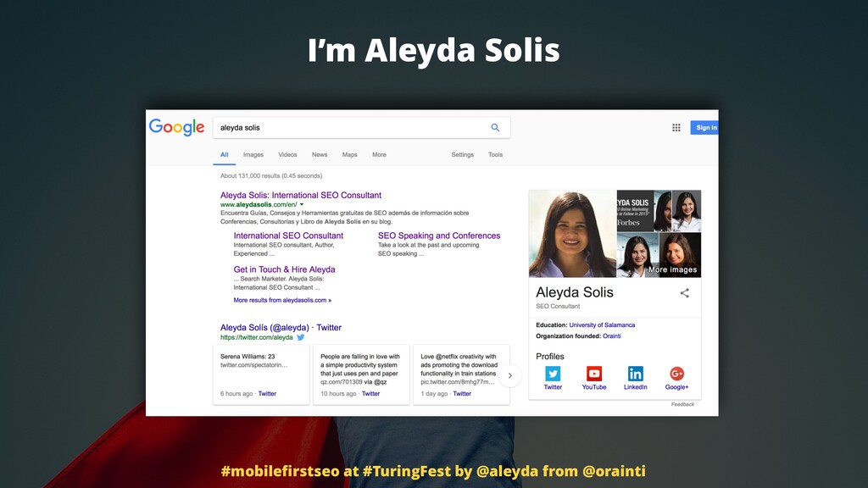Click More results from aleydasolis.com
Viewport: 868px width, 488px height.
pyautogui.click(x=282, y=300)
